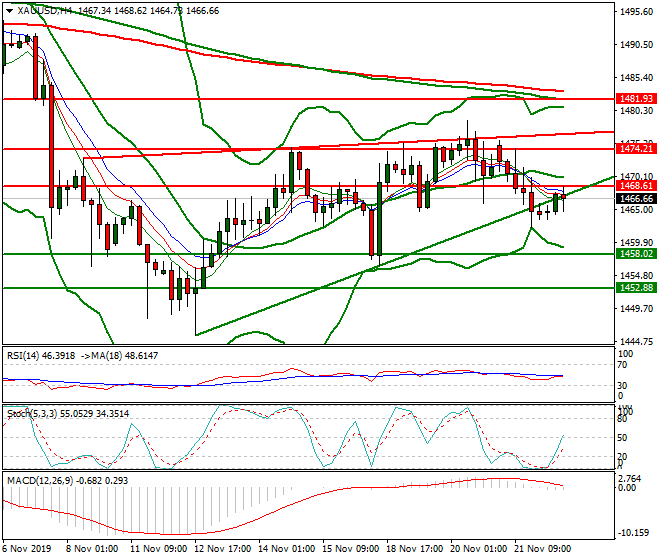The height and width of the screenshot is (560, 660).
Task: Click the 1454.80 price scale value
Action: [636, 275]
